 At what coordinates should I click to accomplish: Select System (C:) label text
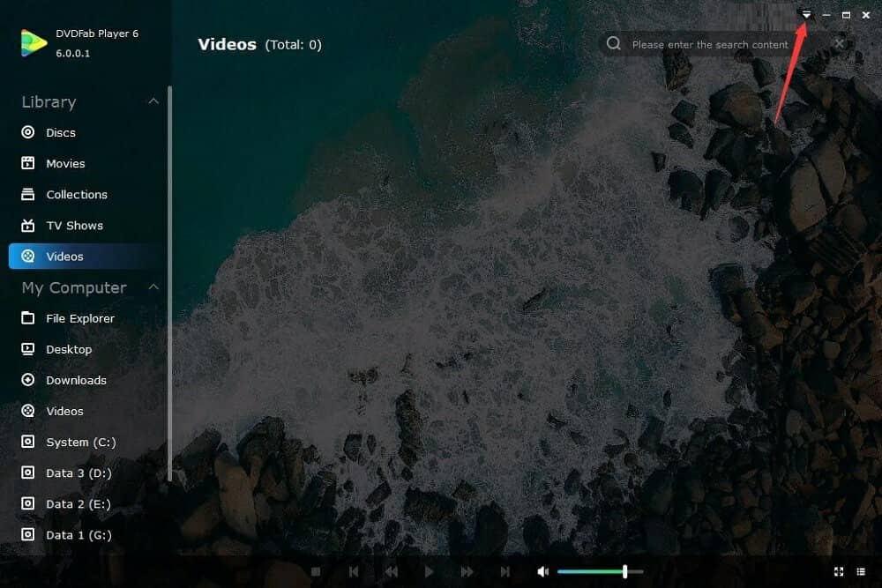pyautogui.click(x=80, y=443)
